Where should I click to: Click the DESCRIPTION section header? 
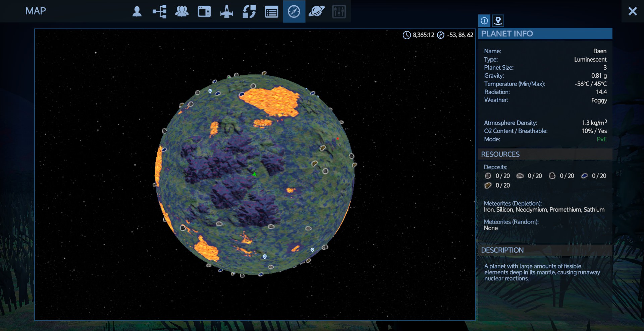click(545, 250)
